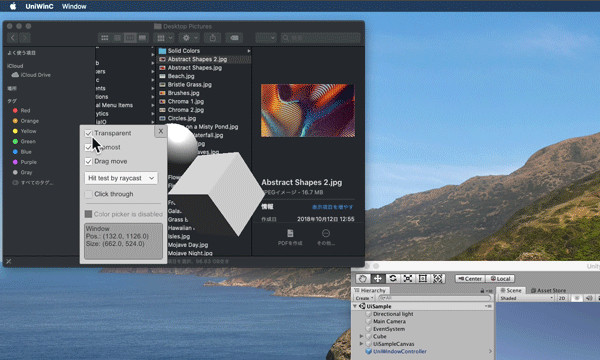Open the Finder action gear menu
This screenshot has width=600, height=360.
(x=190, y=38)
